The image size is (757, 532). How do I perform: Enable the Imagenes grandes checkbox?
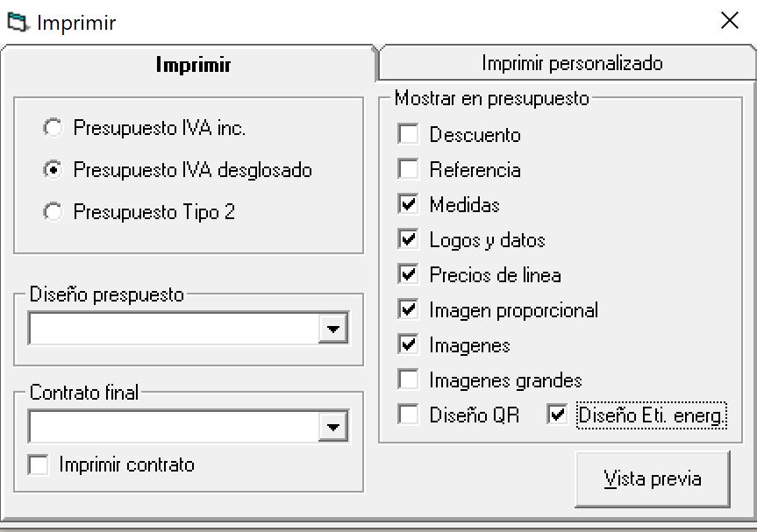tap(408, 379)
